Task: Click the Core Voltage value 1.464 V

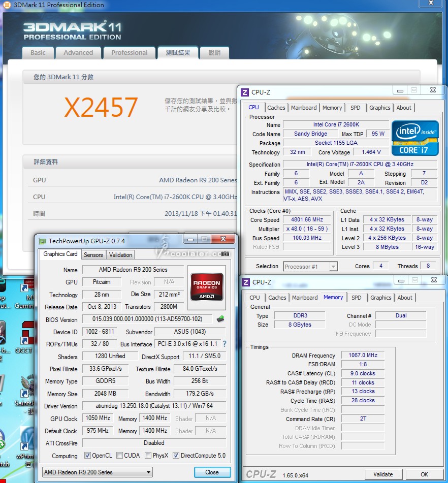Action: [x=371, y=152]
